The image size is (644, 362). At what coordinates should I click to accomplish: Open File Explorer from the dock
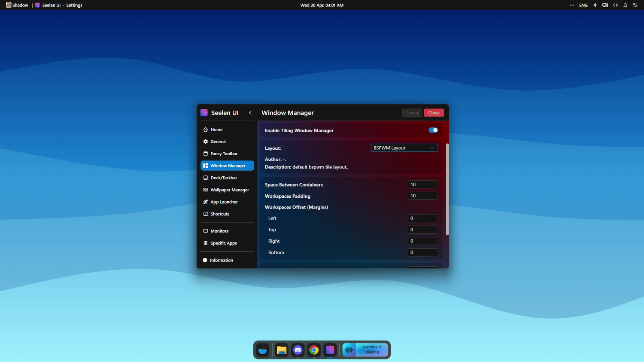coord(282,350)
